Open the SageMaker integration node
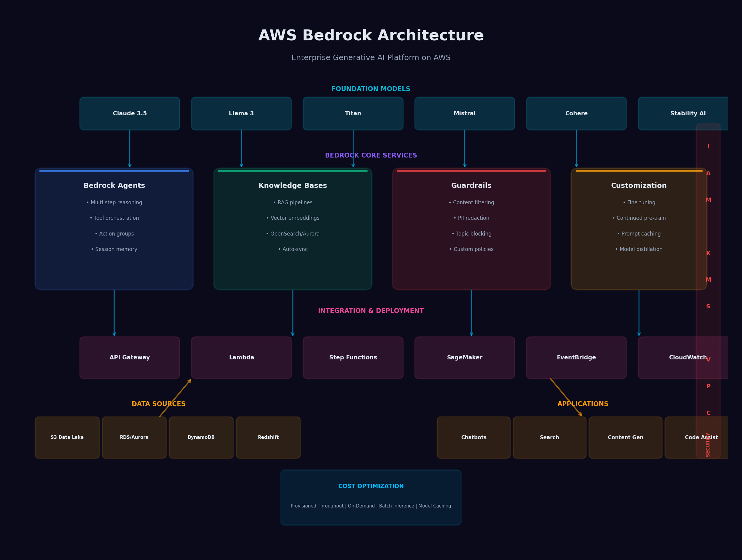742x560 pixels. tap(465, 357)
